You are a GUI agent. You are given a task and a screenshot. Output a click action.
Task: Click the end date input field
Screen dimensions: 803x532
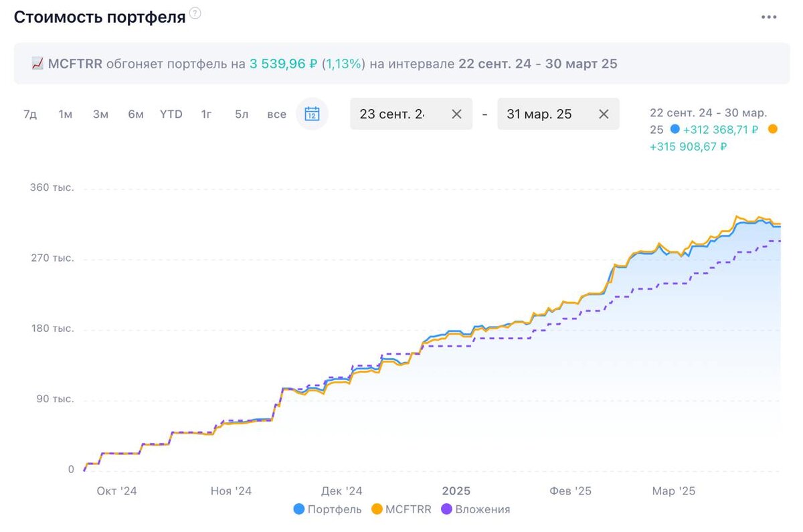(558, 114)
